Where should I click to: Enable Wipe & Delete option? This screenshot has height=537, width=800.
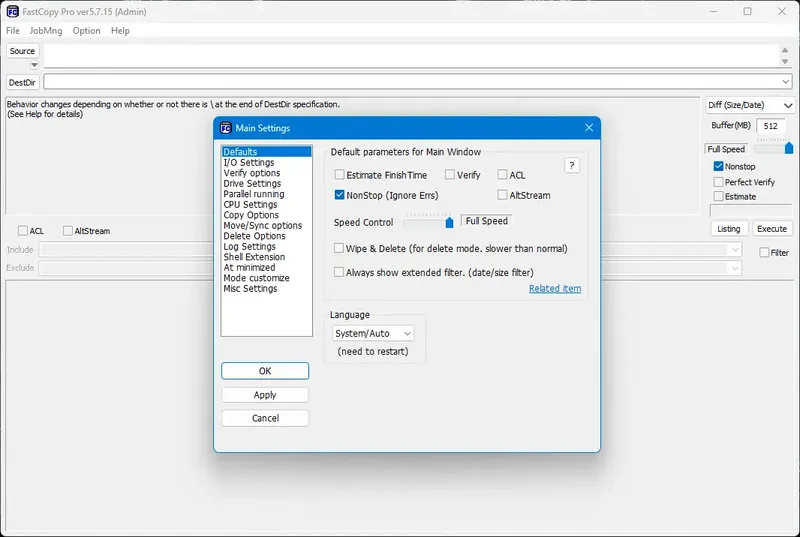click(x=339, y=248)
